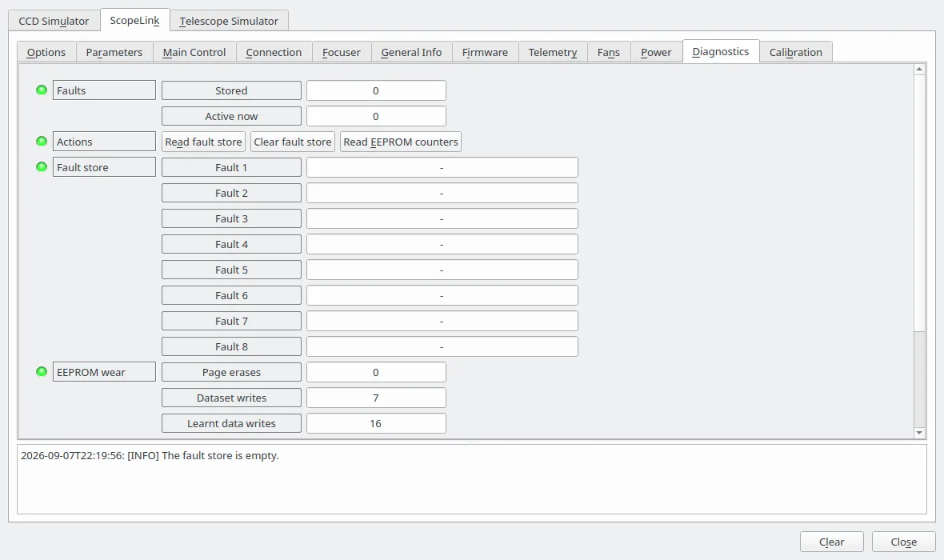Click the Fault 1 value field

(x=442, y=167)
